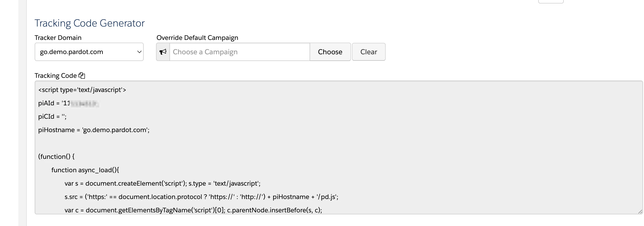Click the Tracking Code label
Screen dimensions: 644x226
(x=55, y=76)
